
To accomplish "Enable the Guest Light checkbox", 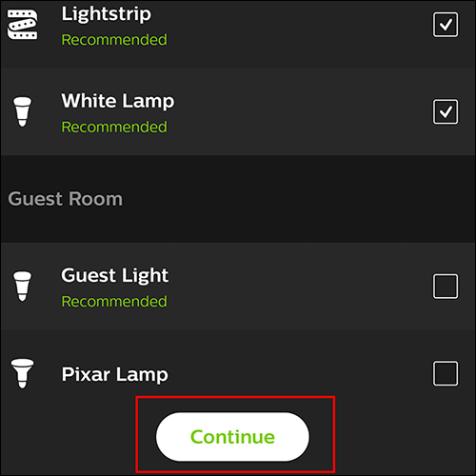I will [x=446, y=287].
